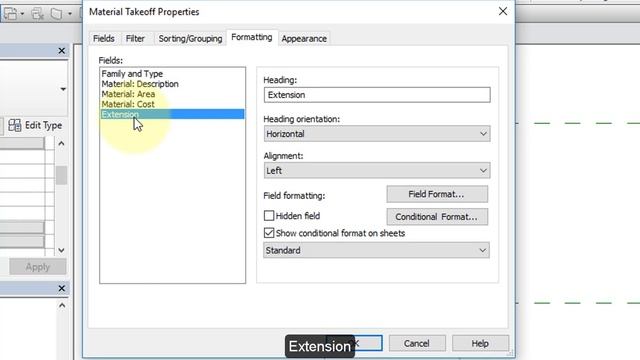
Task: Open the Heading orientation dropdown
Action: coord(377,134)
